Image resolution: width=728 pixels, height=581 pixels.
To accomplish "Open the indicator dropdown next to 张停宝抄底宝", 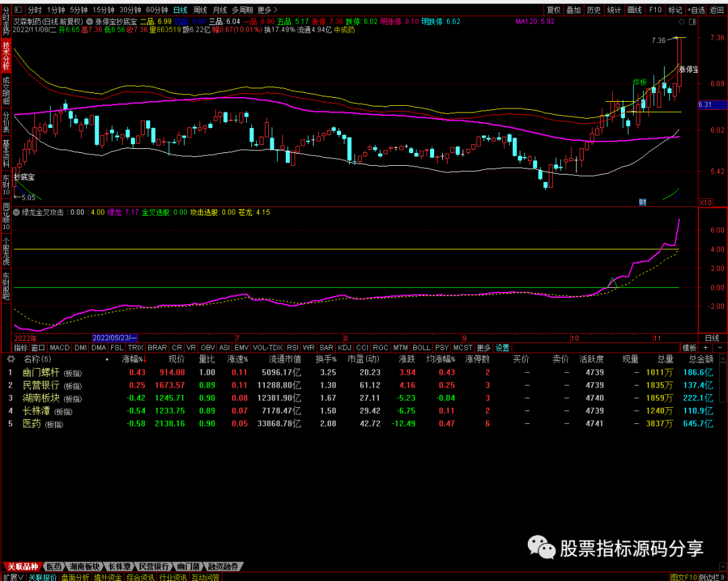I will pyautogui.click(x=90, y=22).
